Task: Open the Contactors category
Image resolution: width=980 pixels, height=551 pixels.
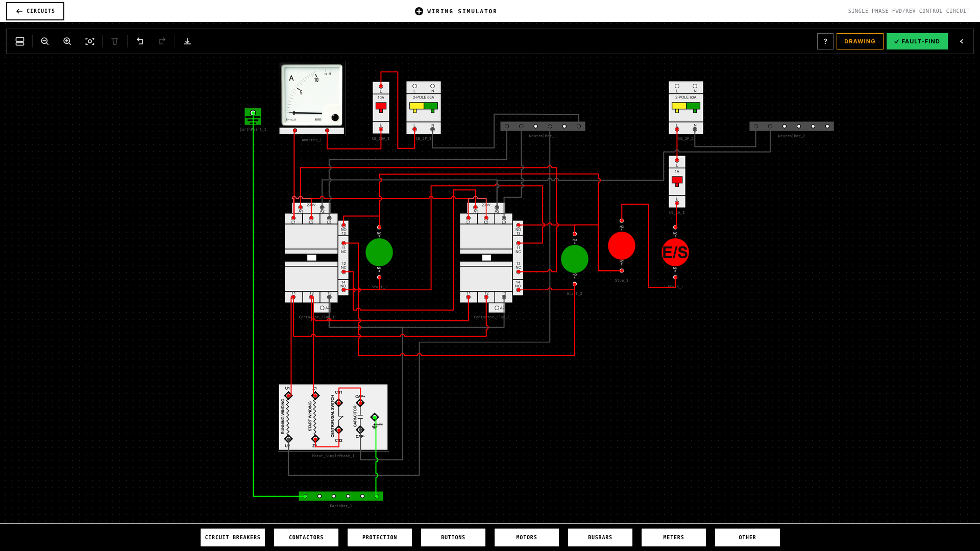Action: click(x=306, y=537)
